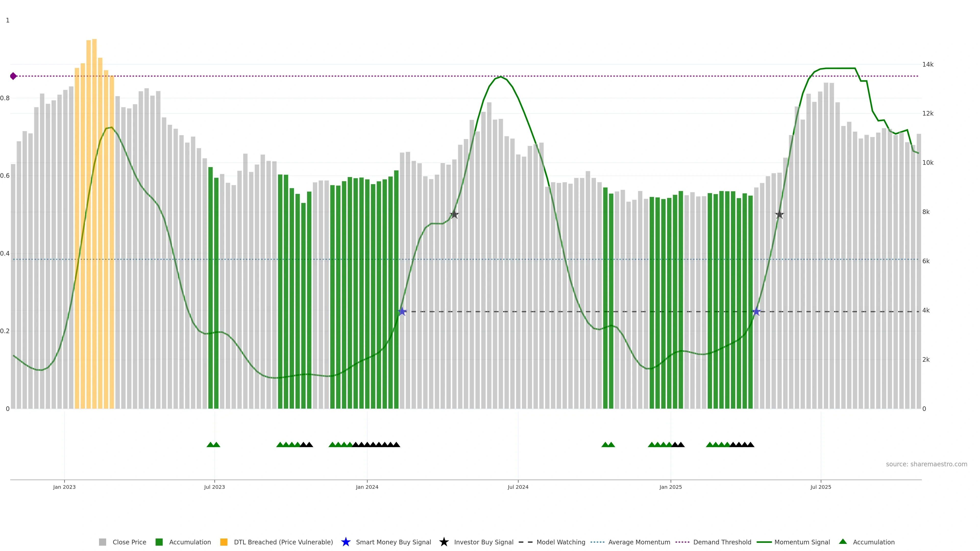
Task: Click the green triangle Accumulation legend icon
Action: (x=843, y=542)
